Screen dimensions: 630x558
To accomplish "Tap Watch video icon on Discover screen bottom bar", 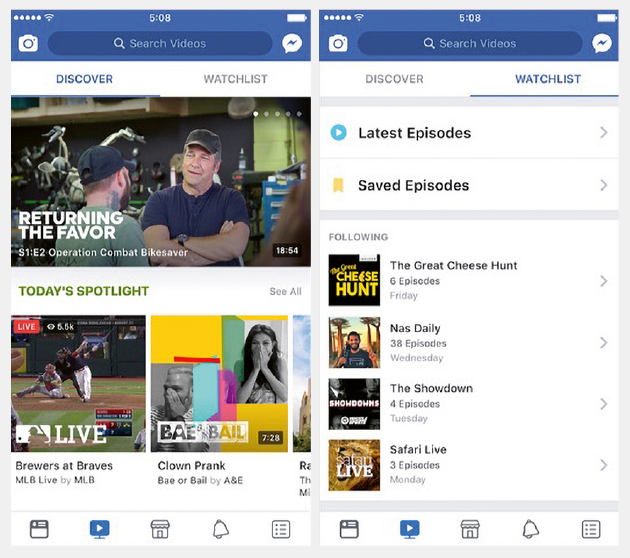I will tap(100, 529).
